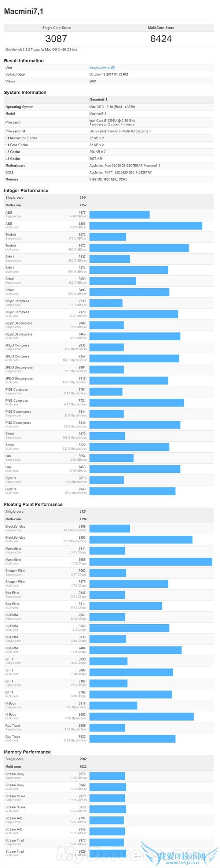Click the N-Body multi-core result bar

141,717
